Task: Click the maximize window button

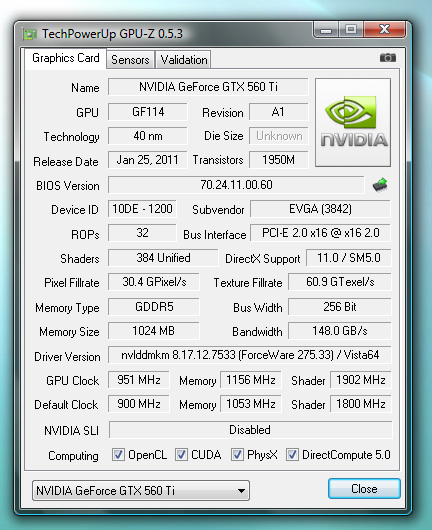Action: click(x=351, y=30)
